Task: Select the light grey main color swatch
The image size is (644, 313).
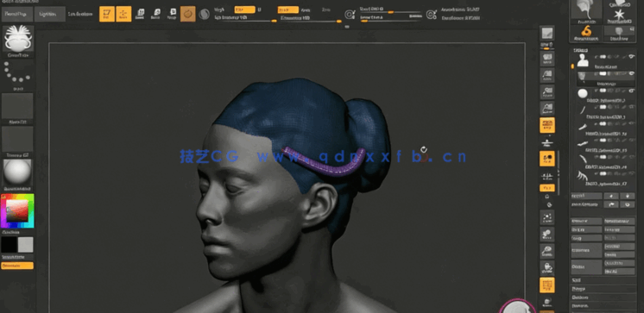Action: click(x=25, y=245)
